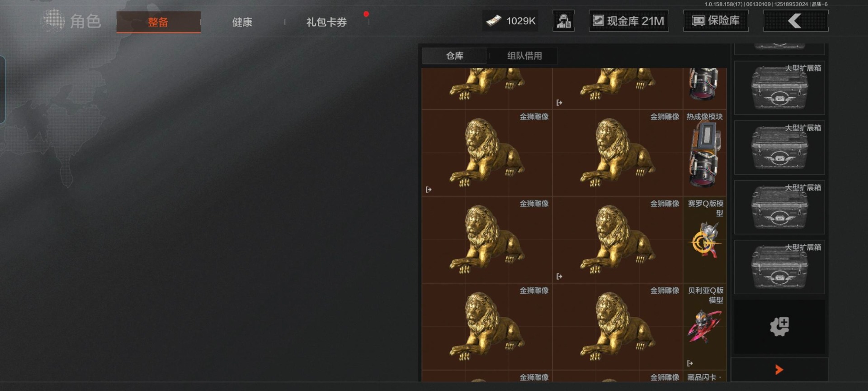Select the first 大型扩展箱 container
The height and width of the screenshot is (391, 868).
tap(779, 88)
